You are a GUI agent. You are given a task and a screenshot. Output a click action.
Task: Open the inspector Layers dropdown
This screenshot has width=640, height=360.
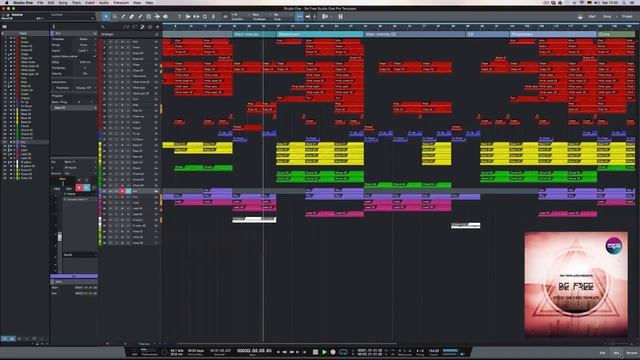(84, 51)
